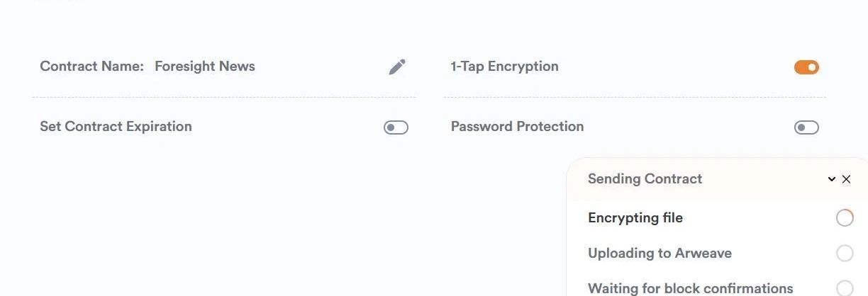The width and height of the screenshot is (868, 296).
Task: Click the Password Protection label
Action: 518,127
